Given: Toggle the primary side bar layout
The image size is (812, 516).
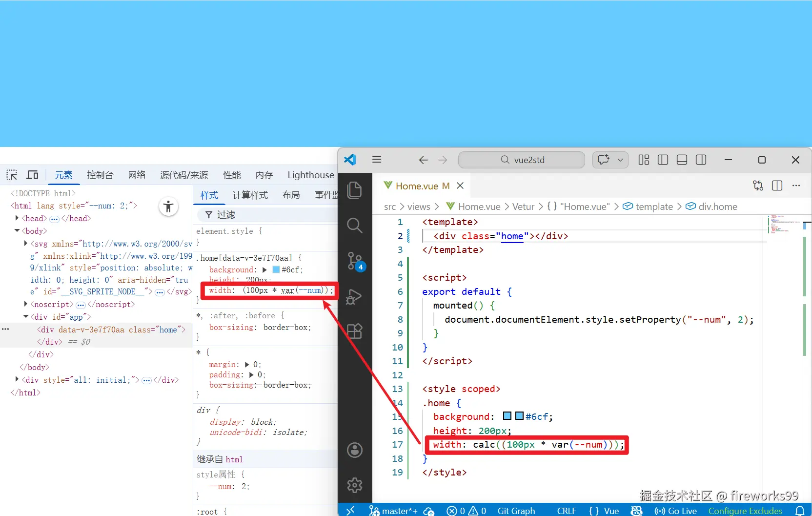Looking at the screenshot, I should (663, 160).
